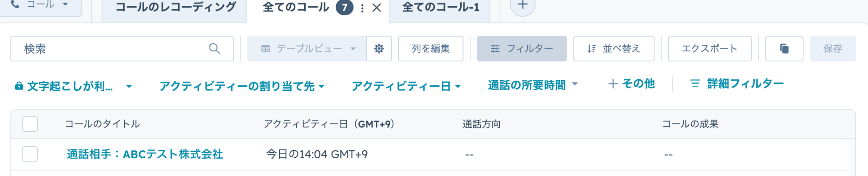868x176 pixels.
Task: Click the copy/duplicate view icon button
Action: pyautogui.click(x=784, y=49)
